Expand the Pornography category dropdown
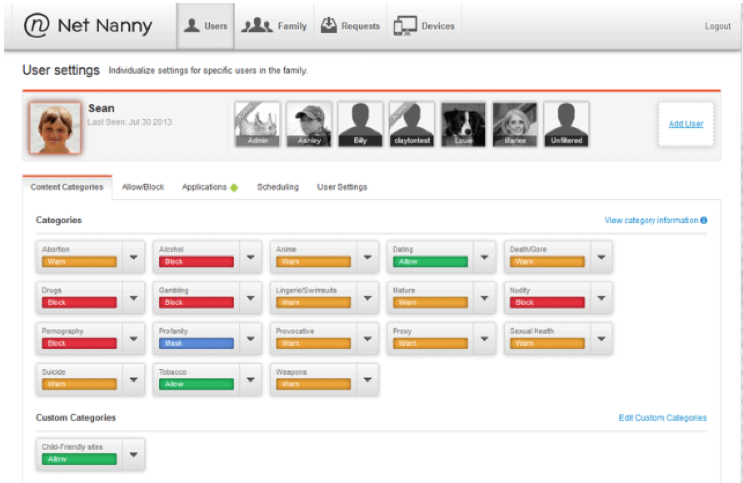Image resolution: width=743 pixels, height=483 pixels. click(134, 339)
